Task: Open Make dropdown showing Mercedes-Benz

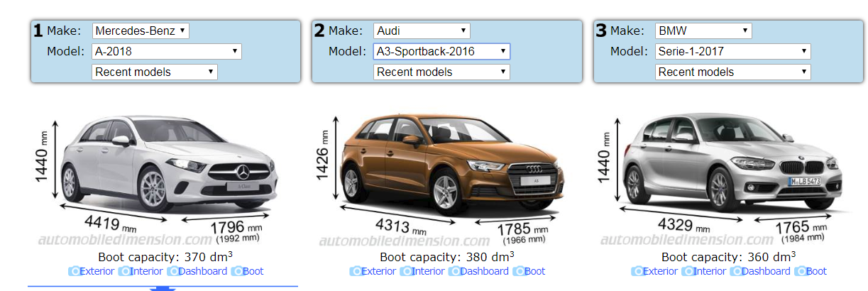Action: [x=141, y=31]
